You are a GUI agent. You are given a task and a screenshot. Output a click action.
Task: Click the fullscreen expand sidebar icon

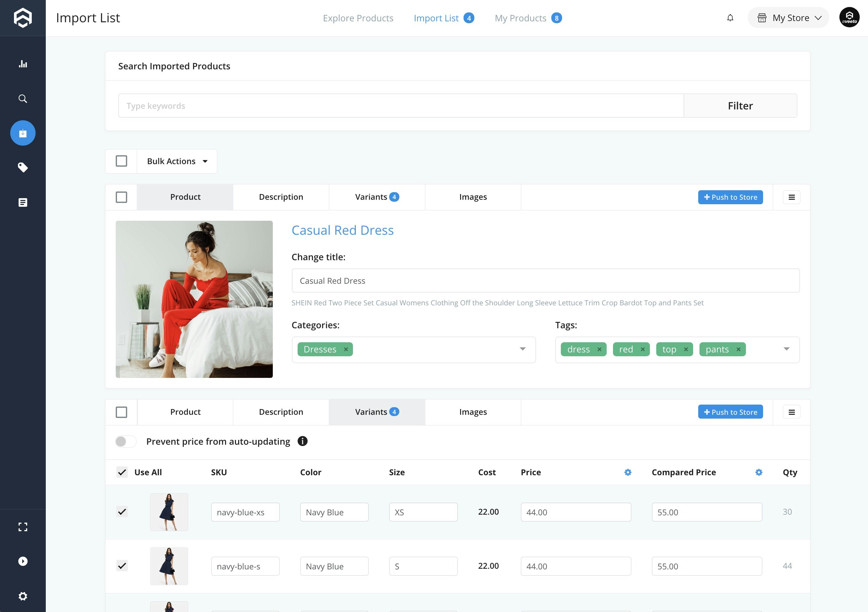coord(23,527)
